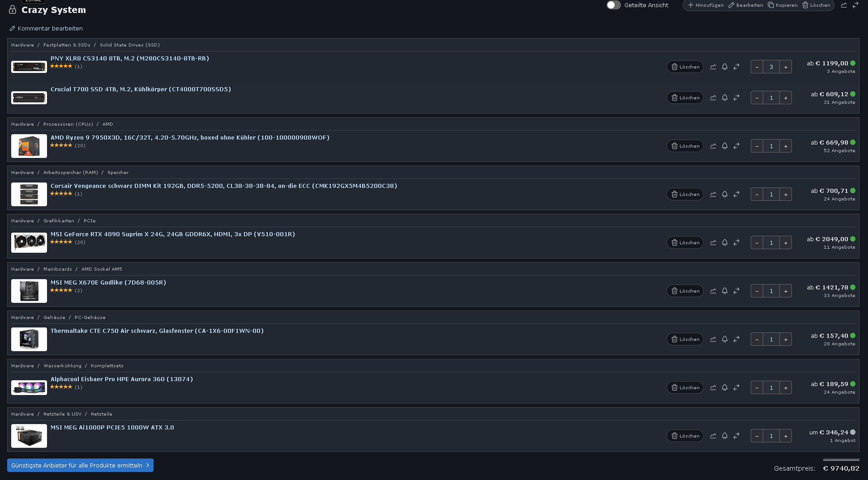Increase quantity of Thermaltake CTE C750 Air
The image size is (868, 480).
click(786, 340)
